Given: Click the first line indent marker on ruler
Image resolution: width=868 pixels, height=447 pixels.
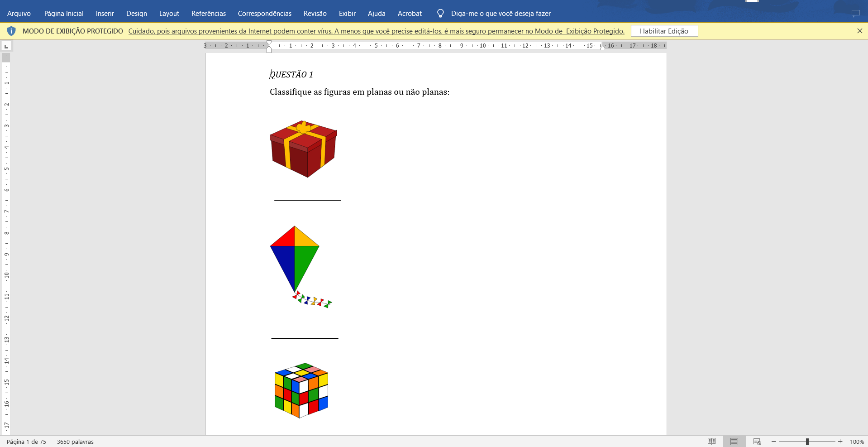Looking at the screenshot, I should click(x=269, y=43).
